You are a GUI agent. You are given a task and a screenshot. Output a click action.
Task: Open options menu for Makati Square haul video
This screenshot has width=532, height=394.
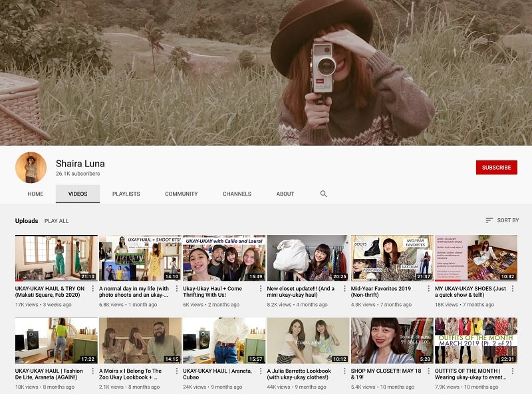pyautogui.click(x=92, y=288)
